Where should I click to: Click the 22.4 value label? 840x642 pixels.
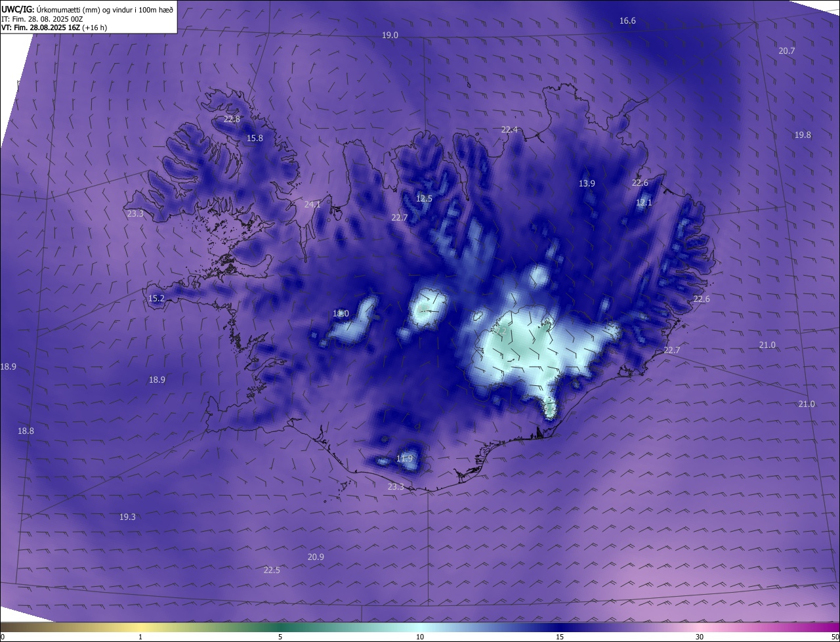509,130
